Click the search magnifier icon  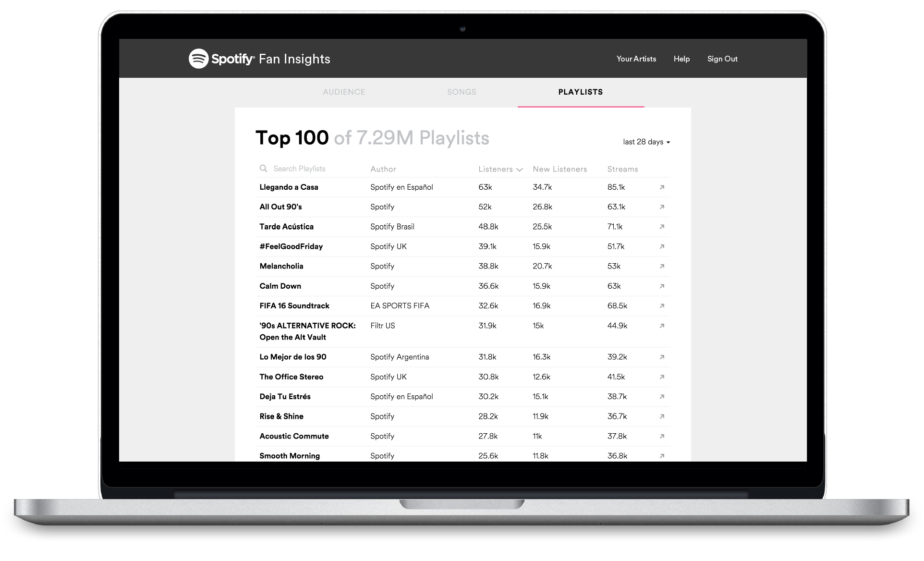coord(263,169)
